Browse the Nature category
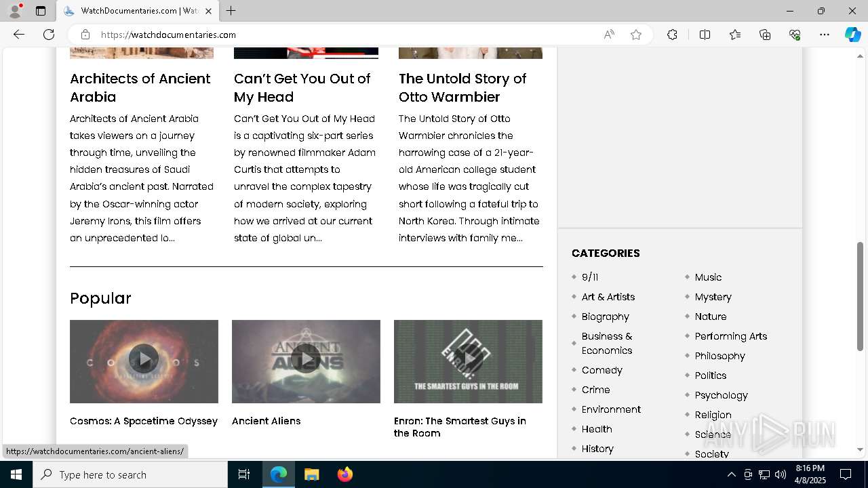 coord(711,317)
